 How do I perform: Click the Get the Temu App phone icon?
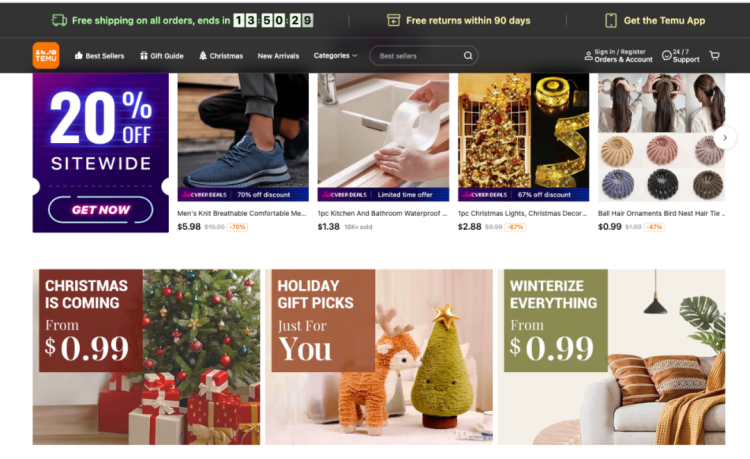[x=611, y=21]
